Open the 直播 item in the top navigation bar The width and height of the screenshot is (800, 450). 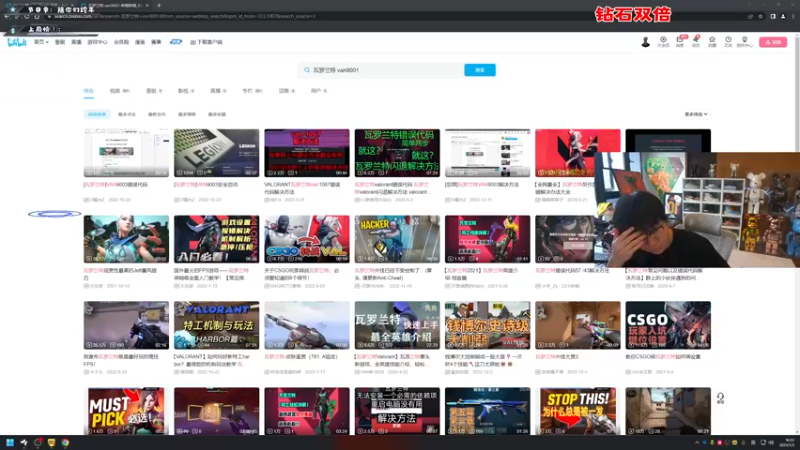76,42
